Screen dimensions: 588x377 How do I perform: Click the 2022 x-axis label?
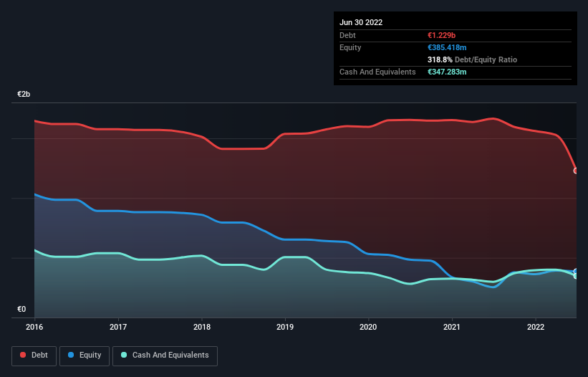click(x=536, y=327)
